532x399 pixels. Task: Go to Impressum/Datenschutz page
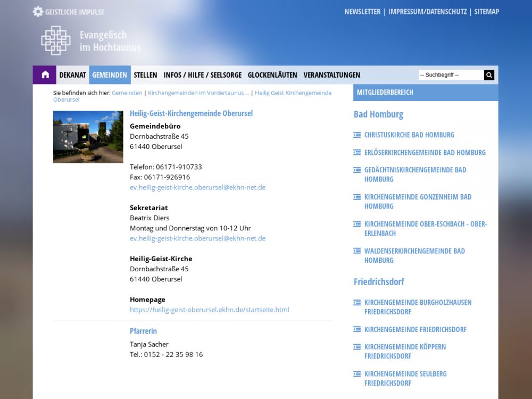(x=427, y=12)
